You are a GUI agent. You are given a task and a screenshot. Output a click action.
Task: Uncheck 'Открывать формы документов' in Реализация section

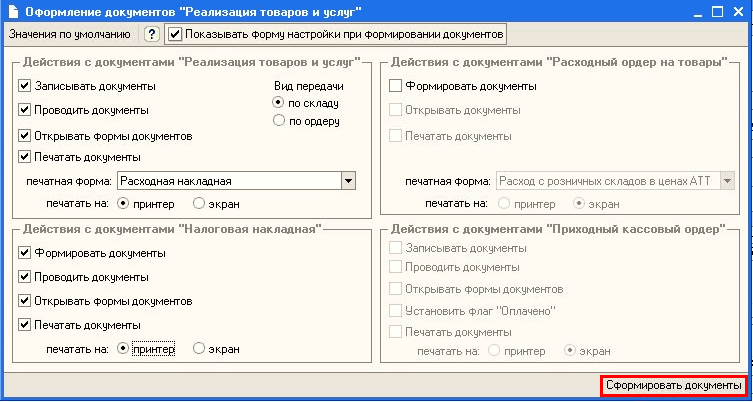pyautogui.click(x=25, y=135)
